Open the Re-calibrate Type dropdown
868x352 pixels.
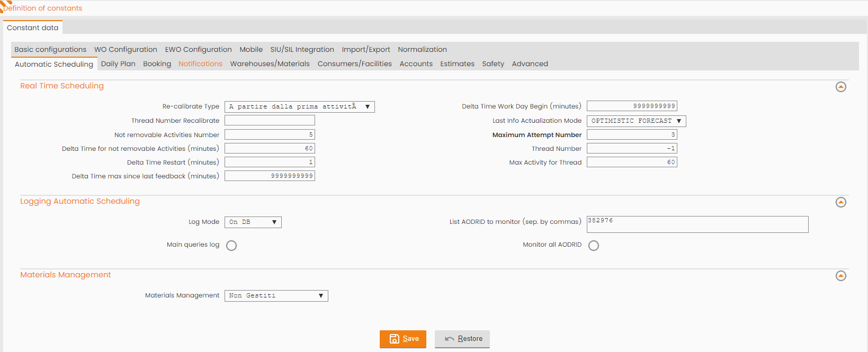pos(300,107)
